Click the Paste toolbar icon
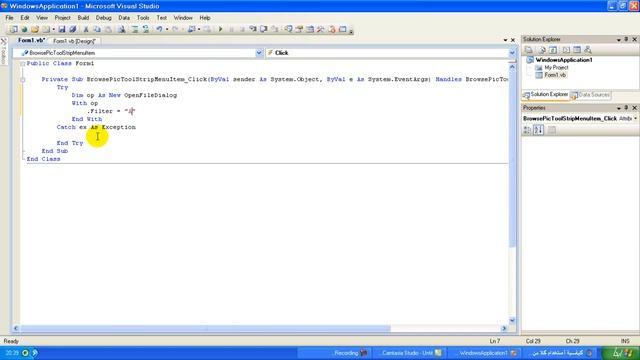This screenshot has width=640, height=360. [108, 29]
